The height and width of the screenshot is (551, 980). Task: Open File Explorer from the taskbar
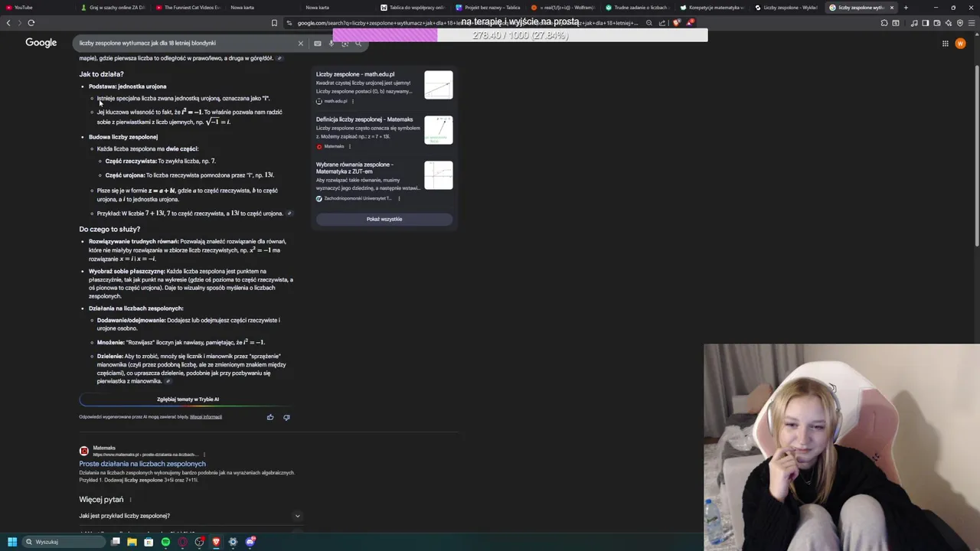(x=132, y=542)
